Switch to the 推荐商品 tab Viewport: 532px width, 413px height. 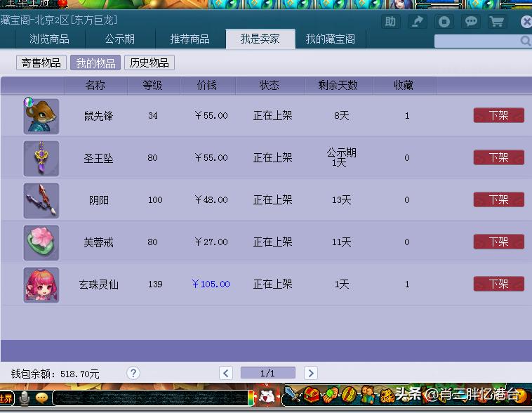(190, 39)
